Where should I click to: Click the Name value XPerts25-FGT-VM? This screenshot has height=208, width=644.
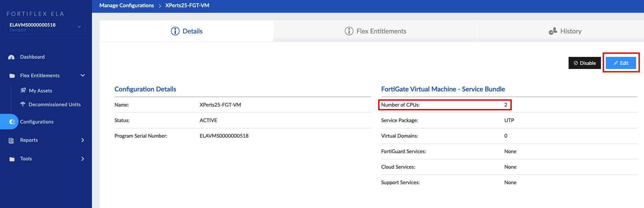coord(220,105)
